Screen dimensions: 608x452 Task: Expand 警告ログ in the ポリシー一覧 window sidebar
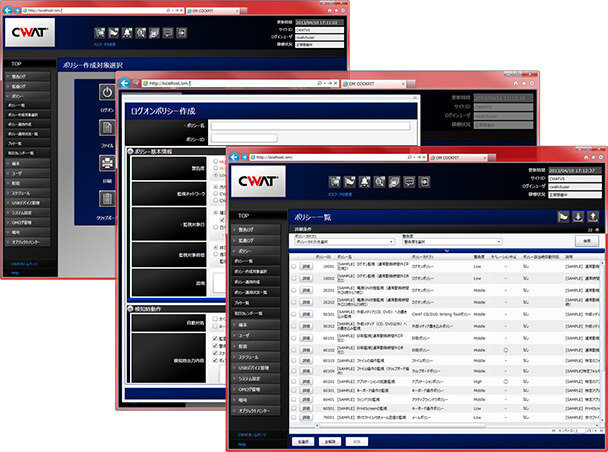255,229
